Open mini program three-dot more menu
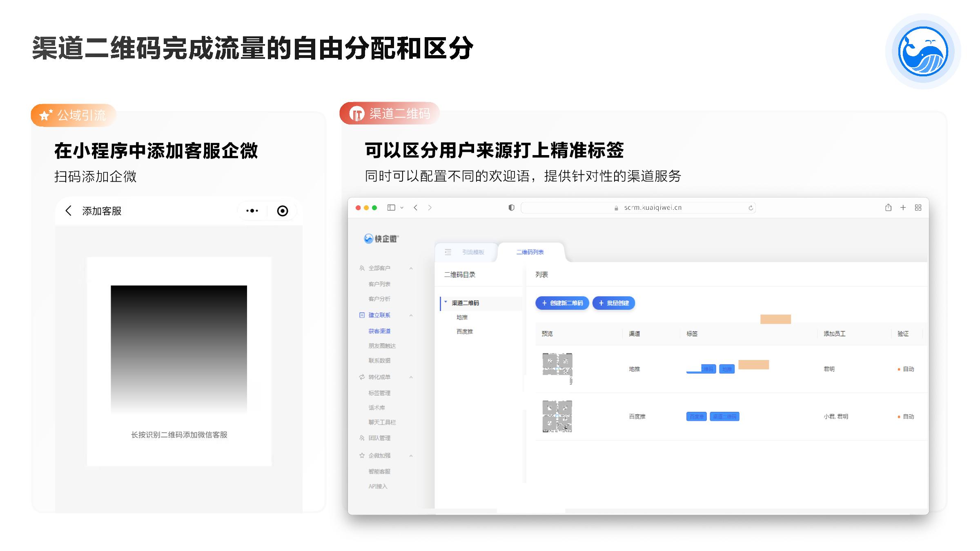The image size is (980, 551). point(252,211)
